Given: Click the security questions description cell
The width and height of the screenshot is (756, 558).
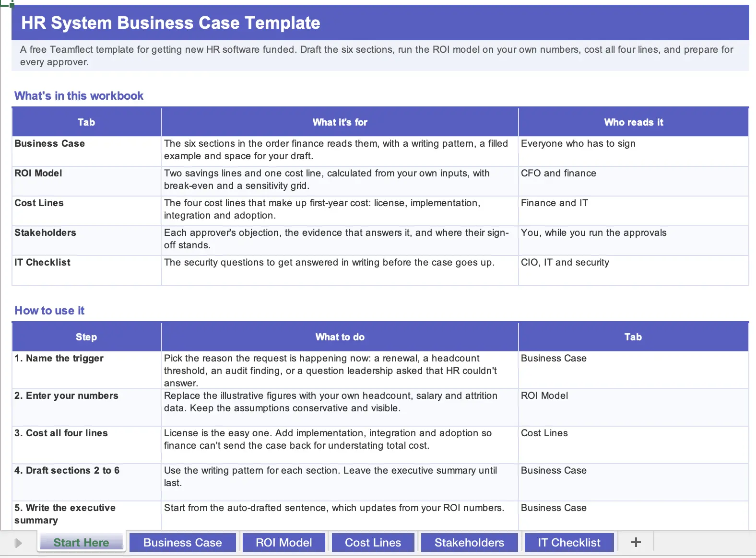Looking at the screenshot, I should (340, 270).
